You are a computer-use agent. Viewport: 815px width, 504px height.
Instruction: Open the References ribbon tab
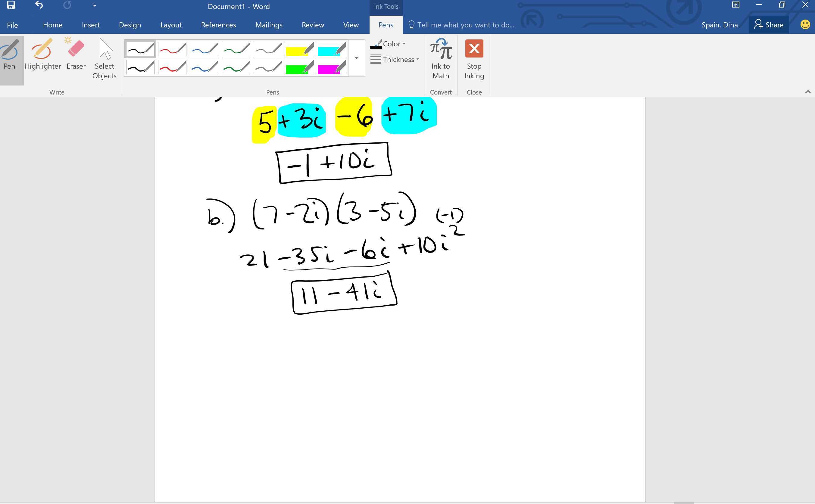coord(218,25)
